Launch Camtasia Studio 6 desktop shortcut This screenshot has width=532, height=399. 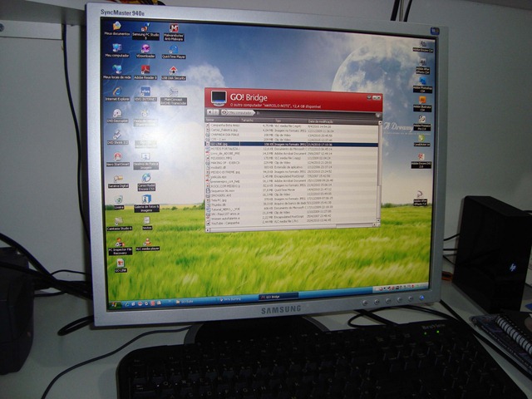pos(119,224)
